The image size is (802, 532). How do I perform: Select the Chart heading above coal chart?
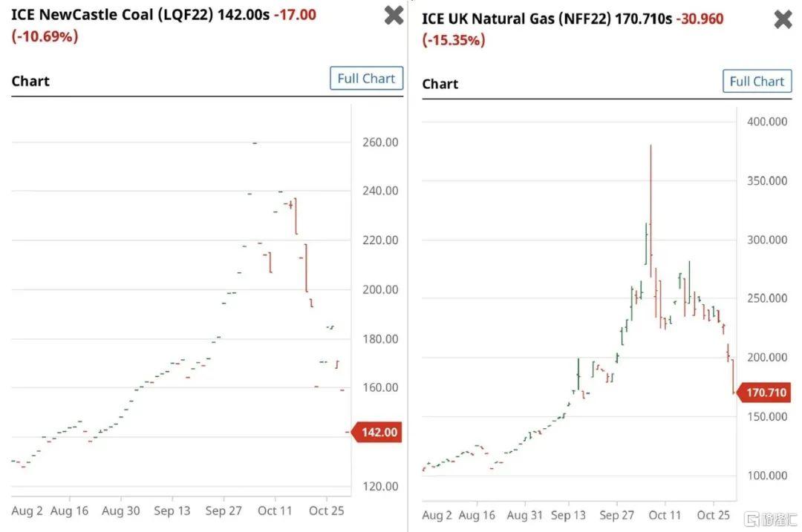pos(30,81)
